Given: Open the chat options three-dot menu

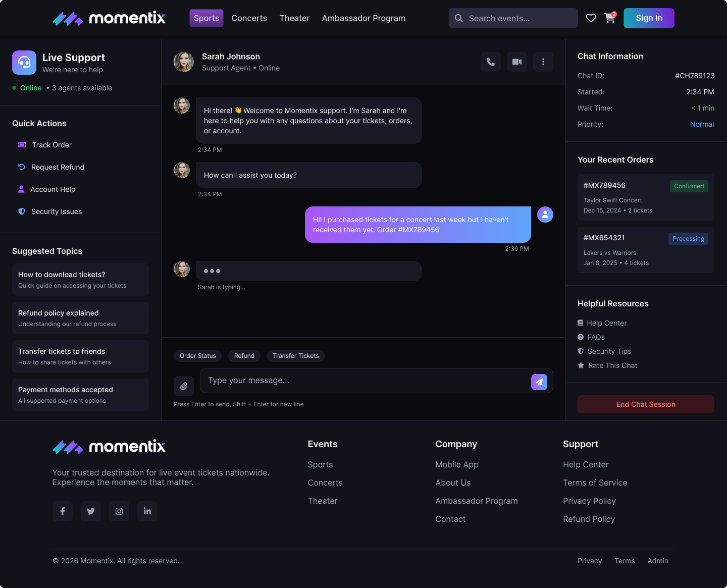Looking at the screenshot, I should click(543, 62).
